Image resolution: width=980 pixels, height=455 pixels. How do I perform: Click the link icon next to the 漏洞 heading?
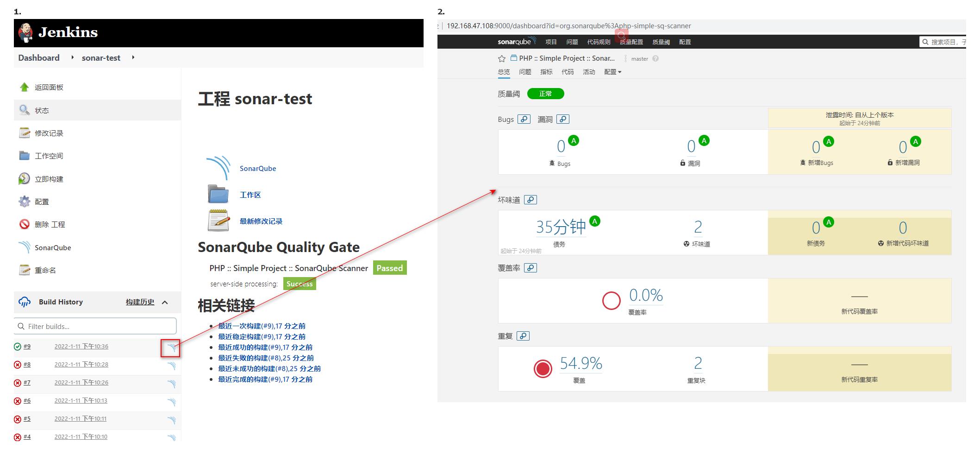(x=563, y=119)
